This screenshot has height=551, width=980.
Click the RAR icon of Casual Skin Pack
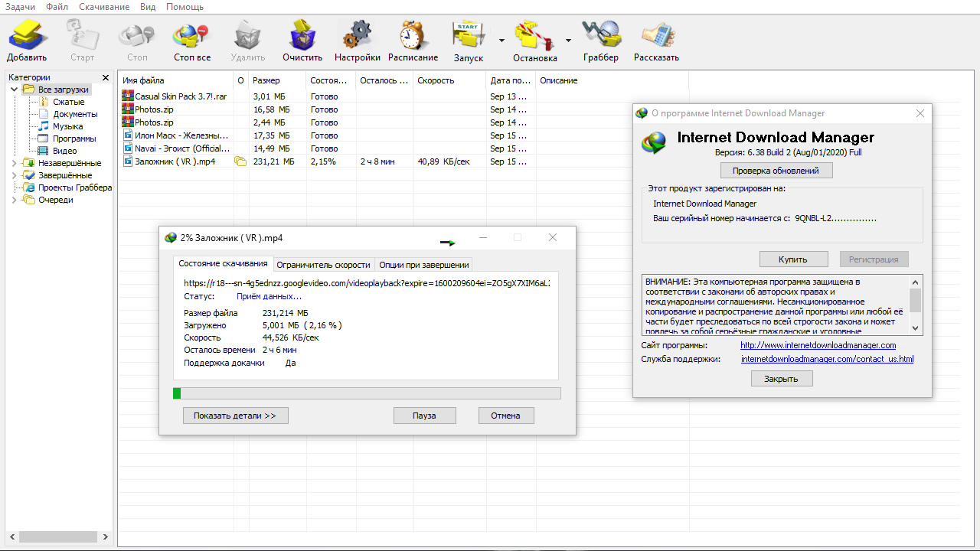128,96
